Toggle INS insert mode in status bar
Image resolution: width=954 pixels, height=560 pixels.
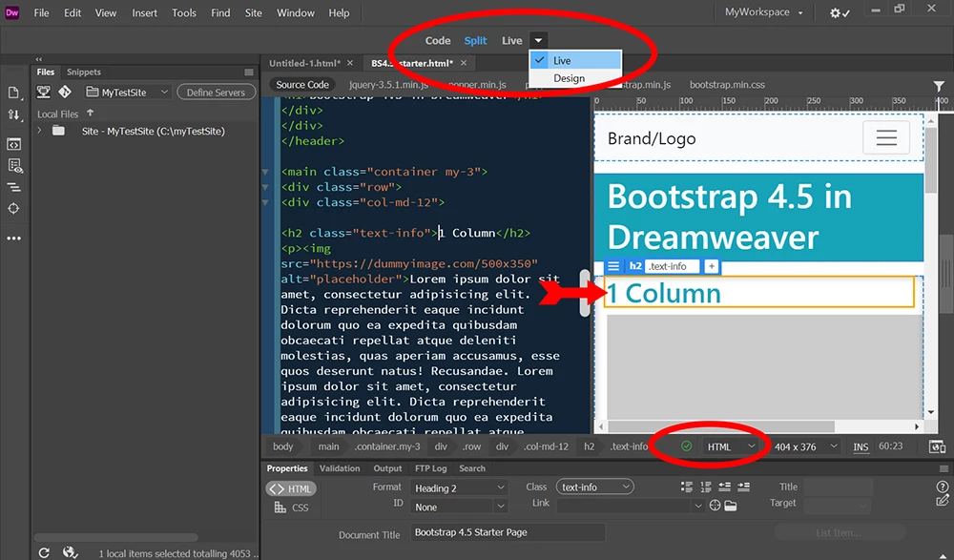click(861, 446)
